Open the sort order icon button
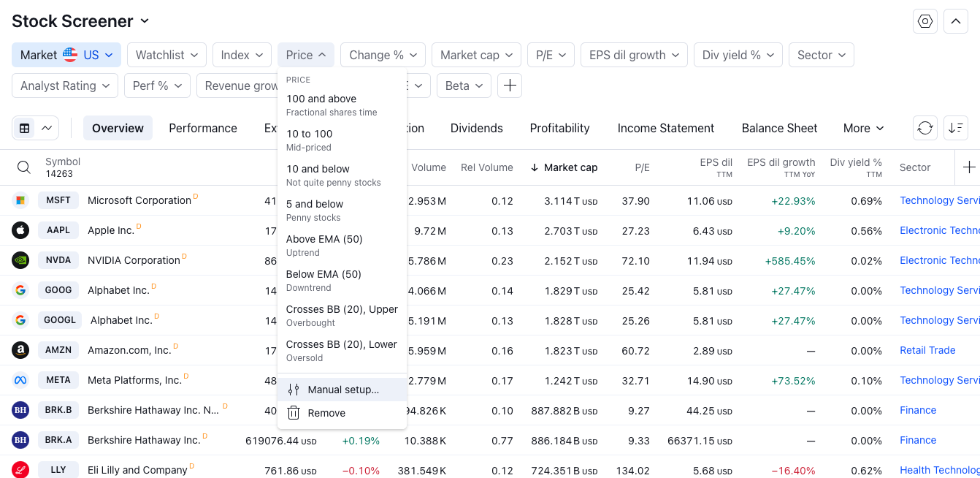 click(956, 128)
